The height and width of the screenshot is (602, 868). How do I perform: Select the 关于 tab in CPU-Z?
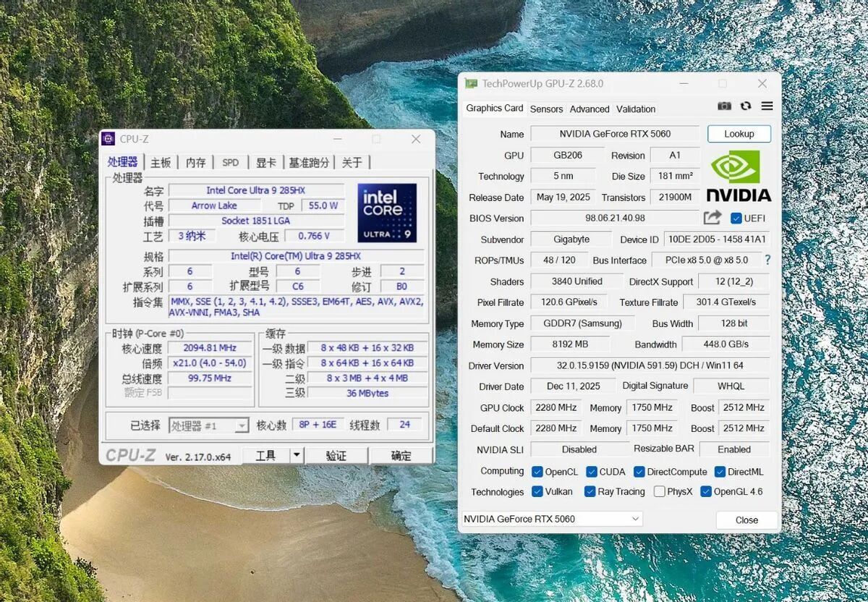352,163
